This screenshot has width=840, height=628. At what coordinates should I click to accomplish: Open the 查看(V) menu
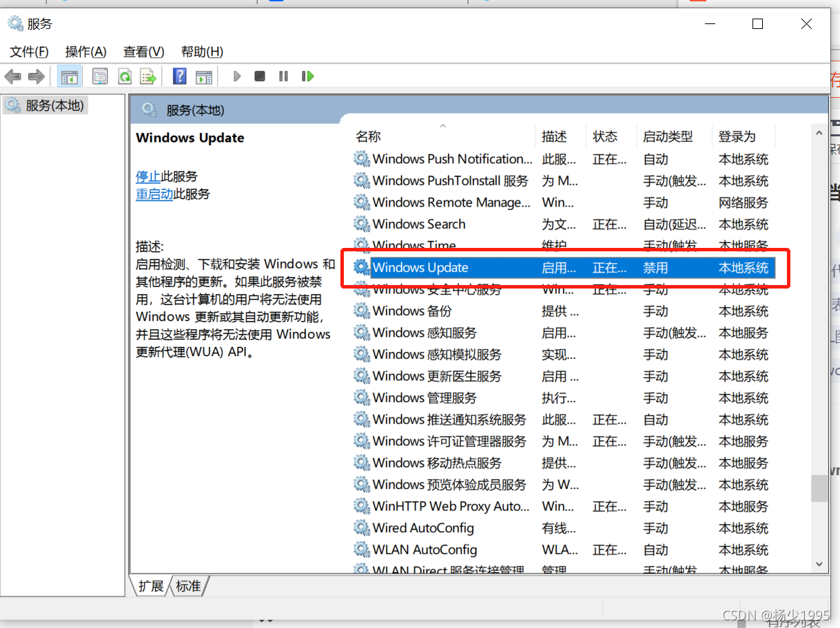coord(143,52)
